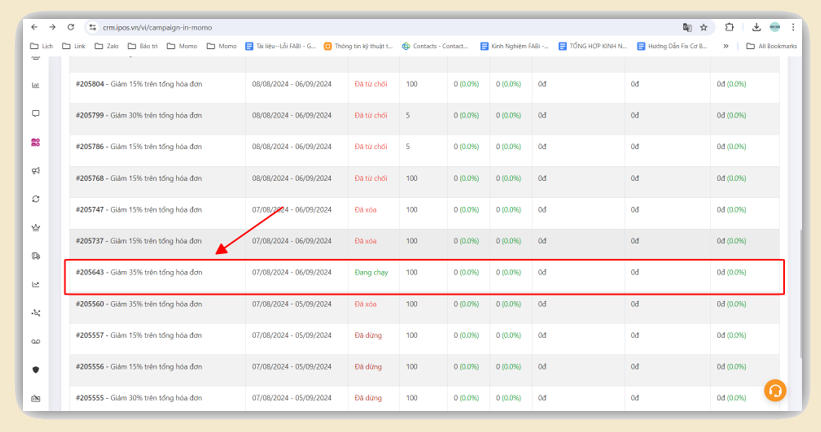Open the chat message icon in sidebar
The width and height of the screenshot is (821, 432).
(x=36, y=114)
